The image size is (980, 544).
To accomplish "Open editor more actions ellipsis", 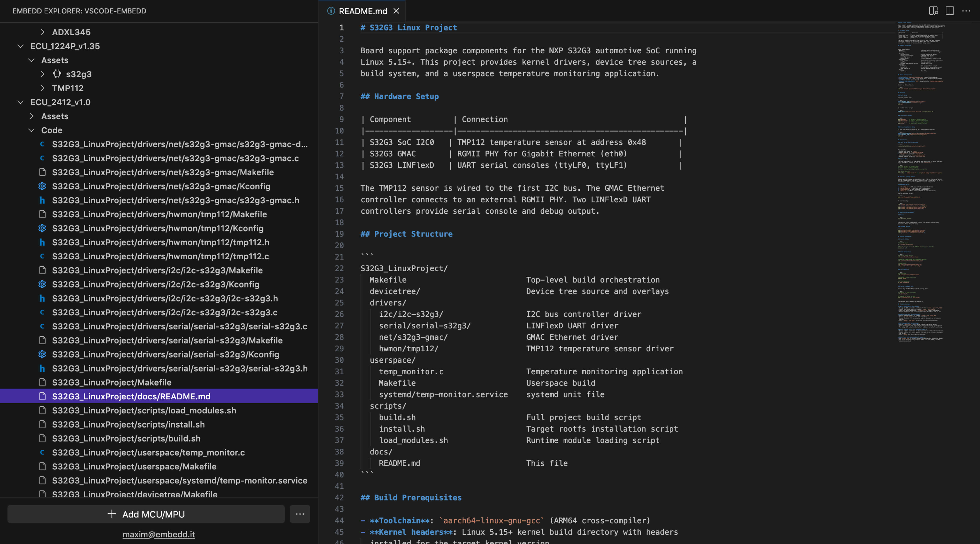I will (x=966, y=11).
